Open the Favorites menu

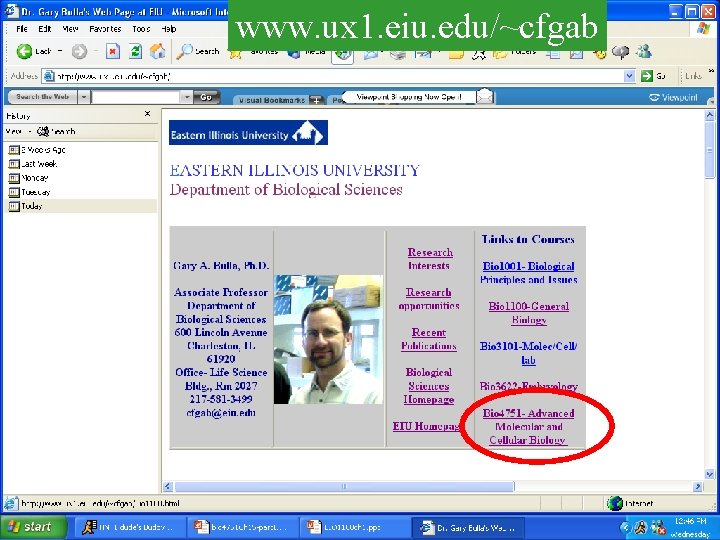105,29
